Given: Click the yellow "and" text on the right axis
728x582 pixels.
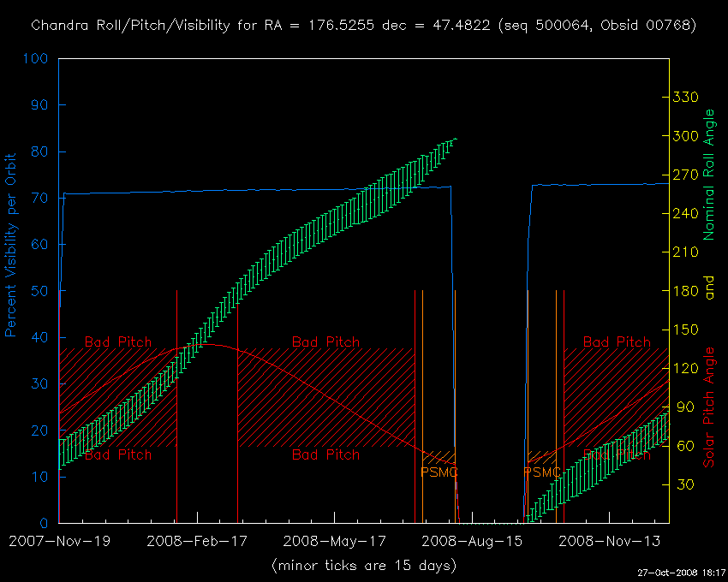Looking at the screenshot, I should tap(708, 291).
